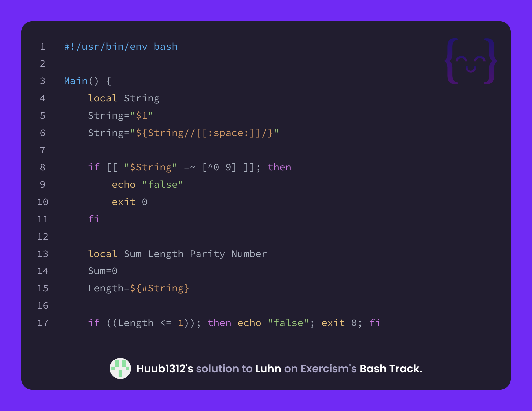Click the 'Huub1312's' name in the caption

165,369
